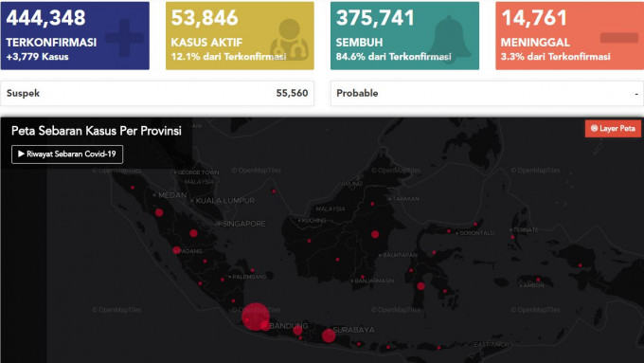Open the Layer Peta map layers button
644x363 pixels.
pyautogui.click(x=613, y=129)
